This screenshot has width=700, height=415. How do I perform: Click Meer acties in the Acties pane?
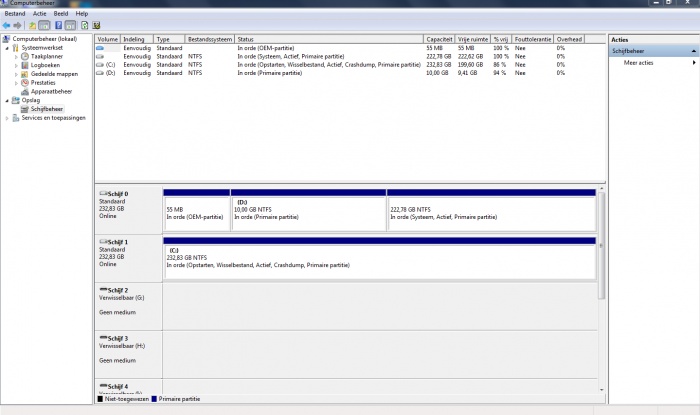[x=638, y=62]
